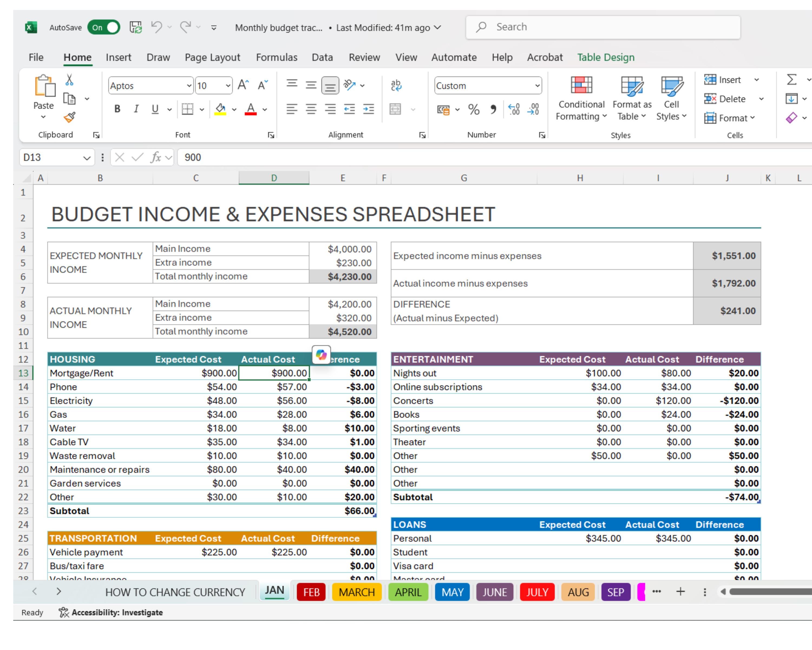Expand the Name Box dropdown arrow
Viewport: 812px width, 650px height.
87,158
